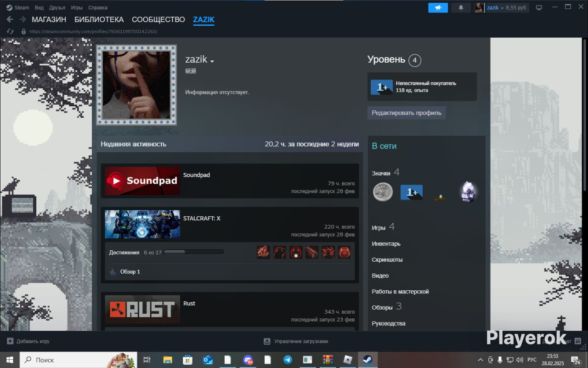Go forward with the right arrow
Image resolution: width=588 pixels, height=368 pixels.
23,19
